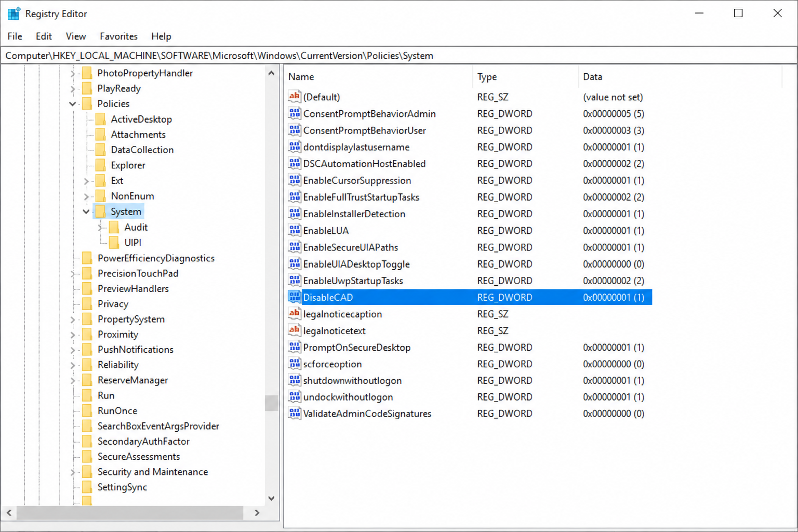Click the Audit folder icon in tree
The image size is (798, 532).
click(x=114, y=227)
